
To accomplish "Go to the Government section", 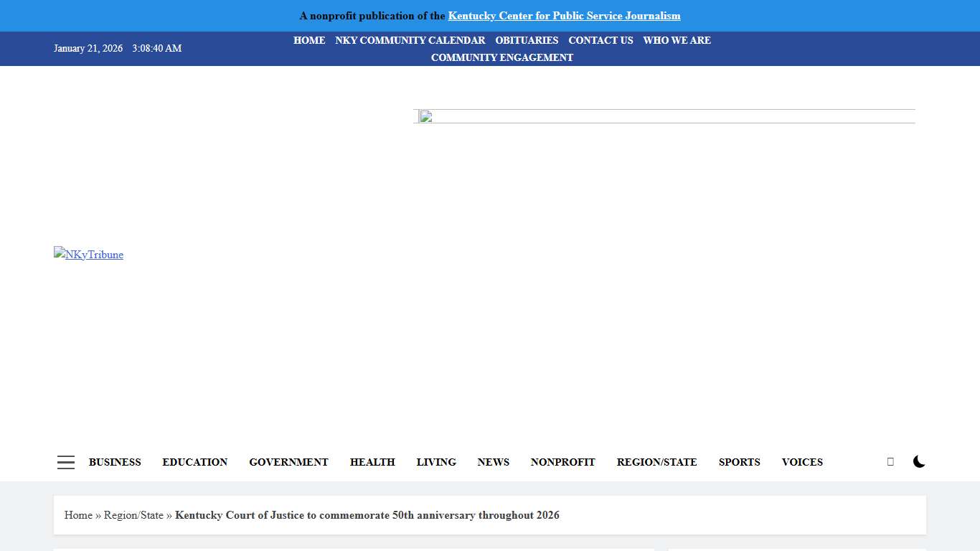I will (x=288, y=462).
